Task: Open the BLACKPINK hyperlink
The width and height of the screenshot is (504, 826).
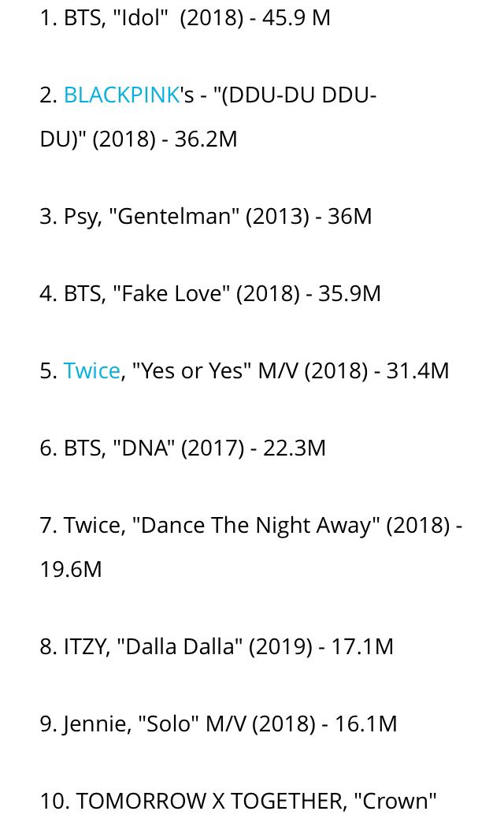Action: 121,95
